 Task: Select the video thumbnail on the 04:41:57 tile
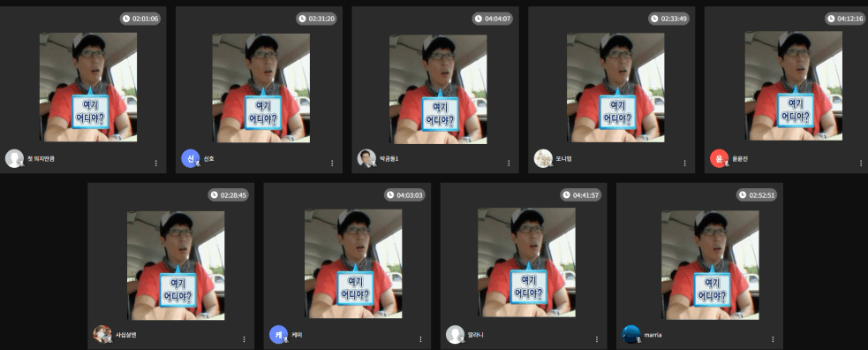526,262
